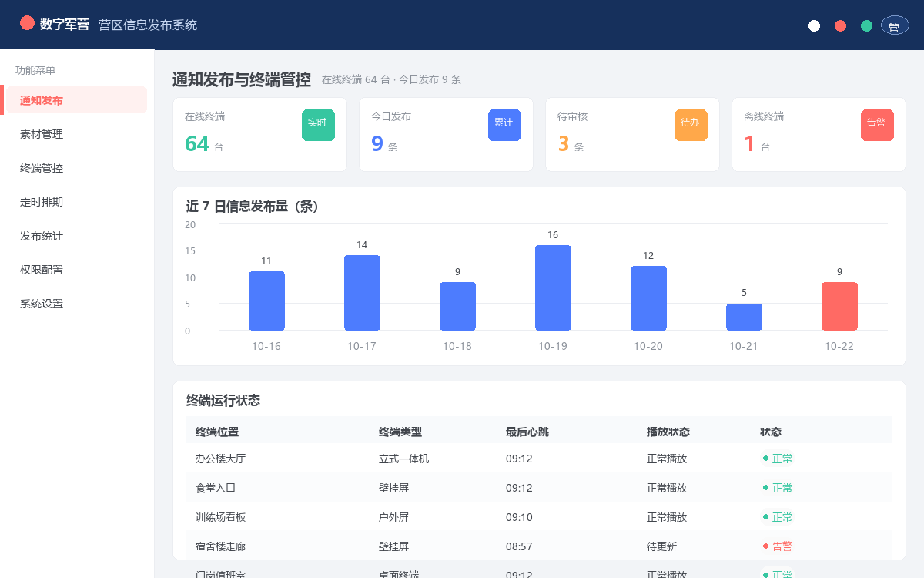Click the 待更新 playback status cell
The image size is (924, 578).
661,546
